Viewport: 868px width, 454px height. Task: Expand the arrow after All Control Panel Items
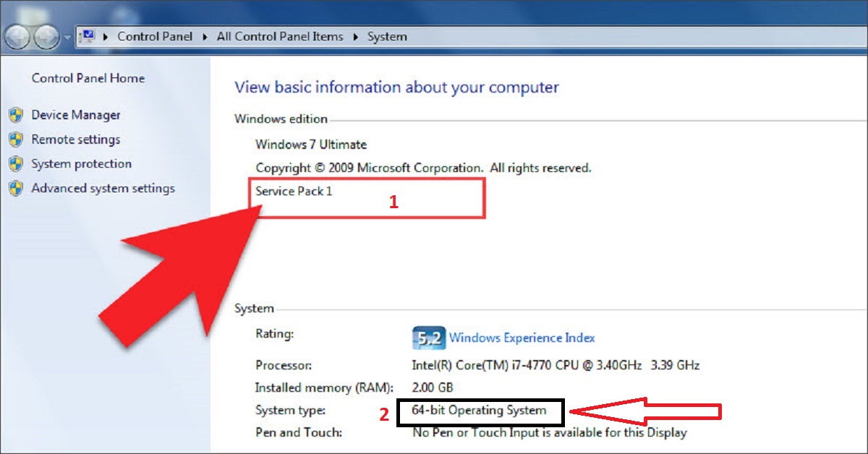356,36
